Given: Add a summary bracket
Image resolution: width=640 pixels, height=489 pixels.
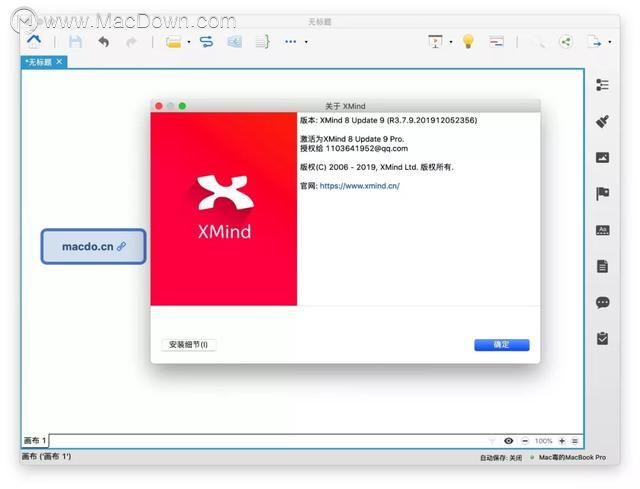Looking at the screenshot, I should coord(262,42).
